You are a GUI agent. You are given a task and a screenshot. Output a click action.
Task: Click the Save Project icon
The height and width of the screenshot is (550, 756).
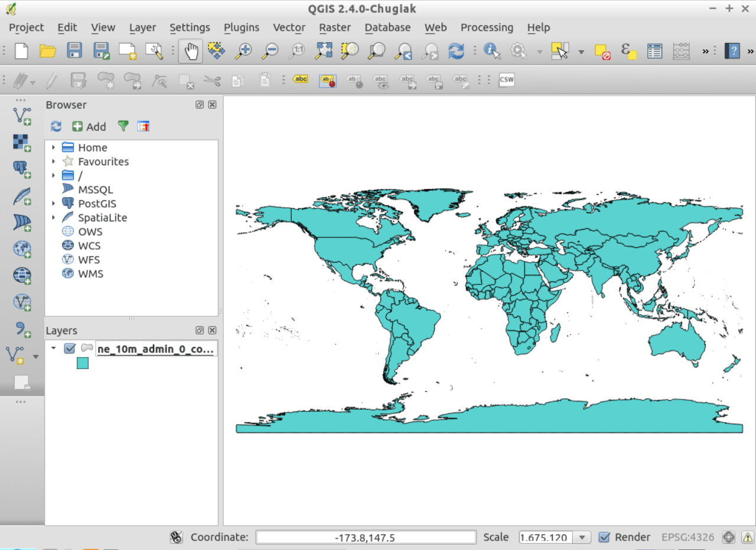coord(74,51)
